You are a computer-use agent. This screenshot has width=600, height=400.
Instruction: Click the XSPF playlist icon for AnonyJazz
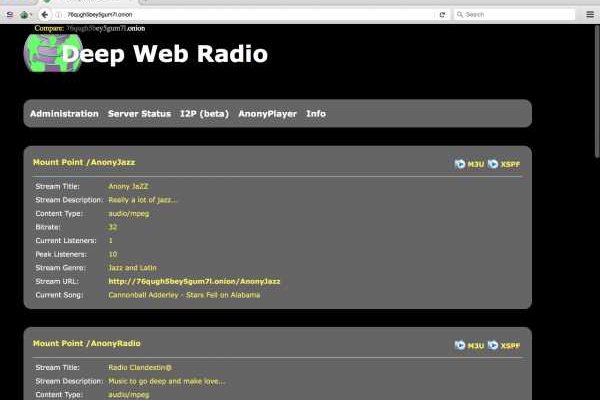(493, 164)
